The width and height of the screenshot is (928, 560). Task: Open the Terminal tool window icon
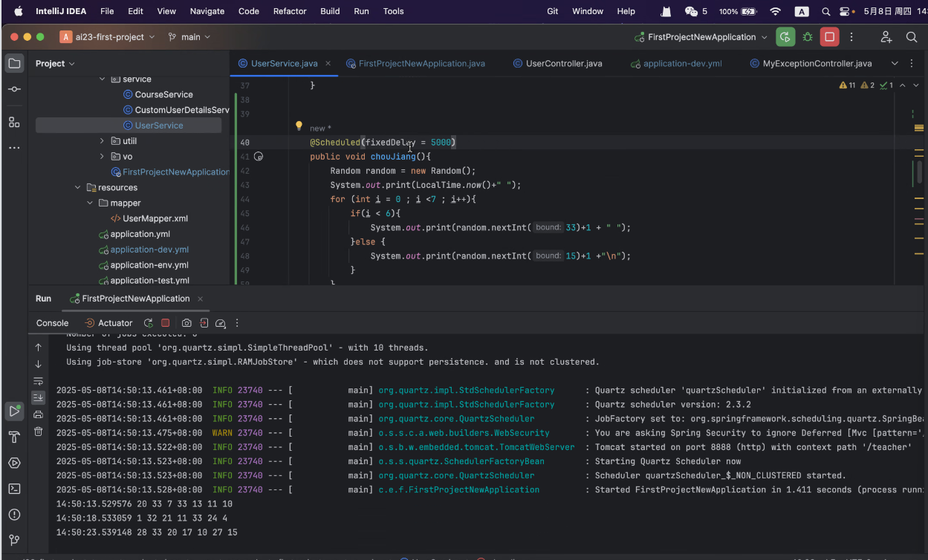click(x=14, y=488)
